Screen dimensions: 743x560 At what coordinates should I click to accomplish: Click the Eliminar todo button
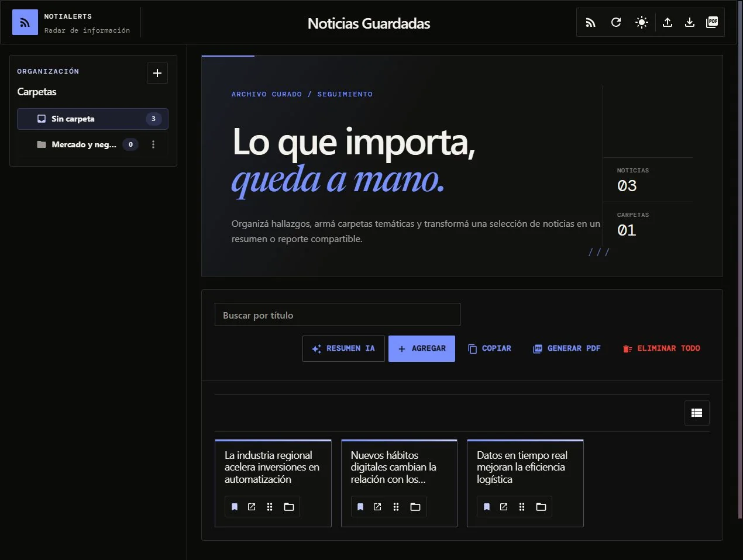(662, 348)
